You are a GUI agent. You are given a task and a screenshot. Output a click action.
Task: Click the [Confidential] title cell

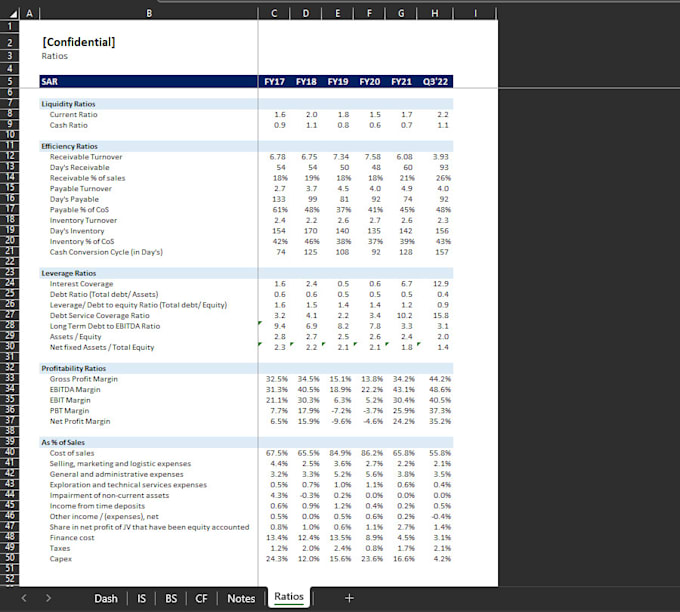(x=79, y=42)
